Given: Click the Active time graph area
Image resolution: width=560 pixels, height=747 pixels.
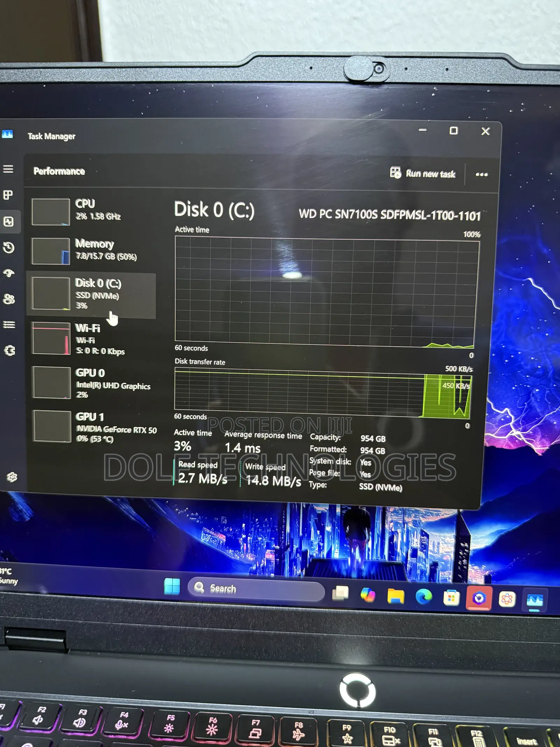Looking at the screenshot, I should 326,292.
